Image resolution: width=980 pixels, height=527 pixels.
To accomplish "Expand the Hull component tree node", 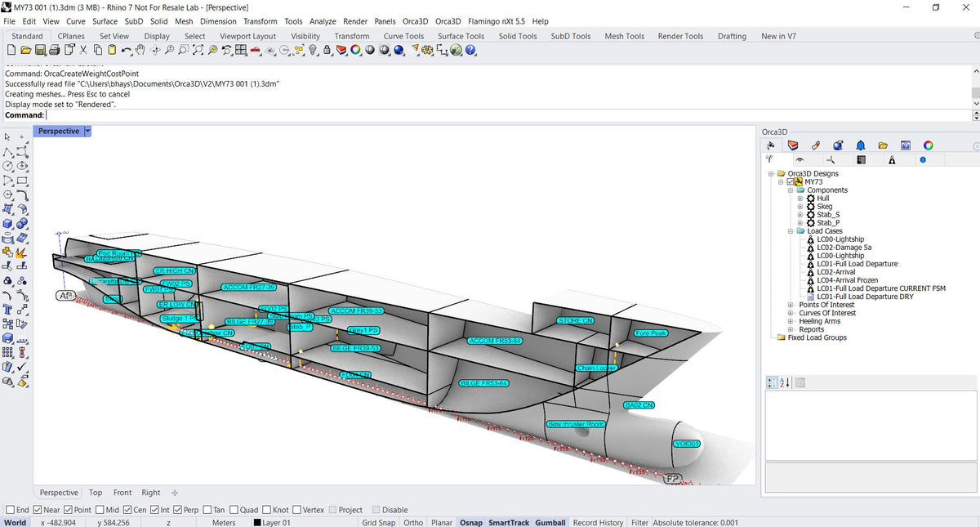I will click(801, 198).
